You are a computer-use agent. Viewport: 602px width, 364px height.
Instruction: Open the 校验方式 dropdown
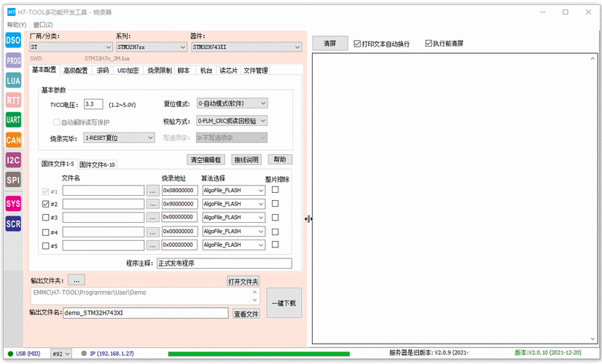pos(232,121)
